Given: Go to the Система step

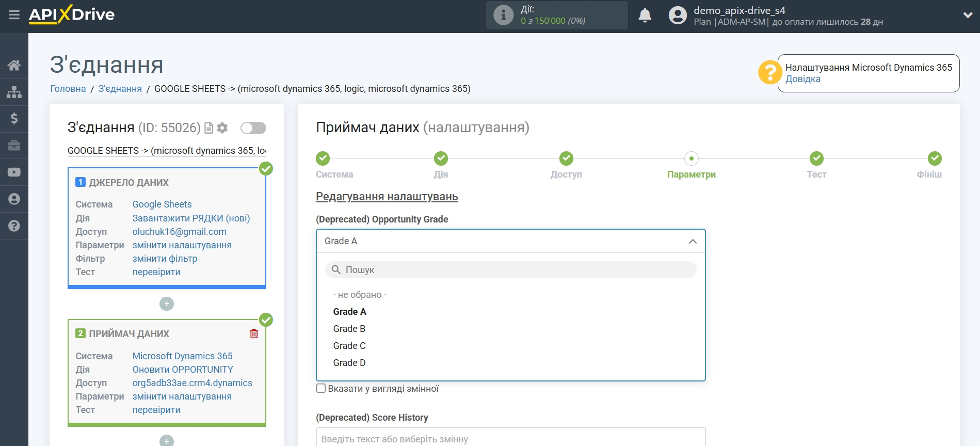Looking at the screenshot, I should [334, 166].
